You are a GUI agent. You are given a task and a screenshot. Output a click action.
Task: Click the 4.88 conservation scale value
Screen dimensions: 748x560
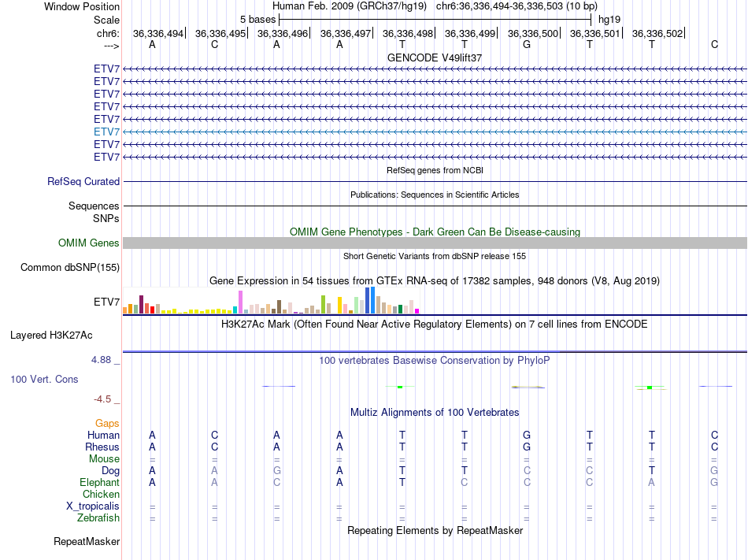tap(101, 360)
